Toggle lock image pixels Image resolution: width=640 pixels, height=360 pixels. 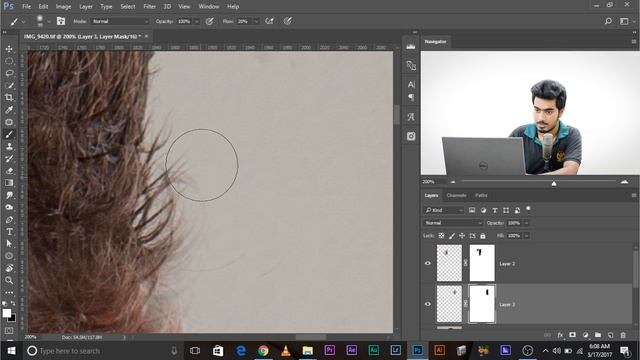[452, 236]
